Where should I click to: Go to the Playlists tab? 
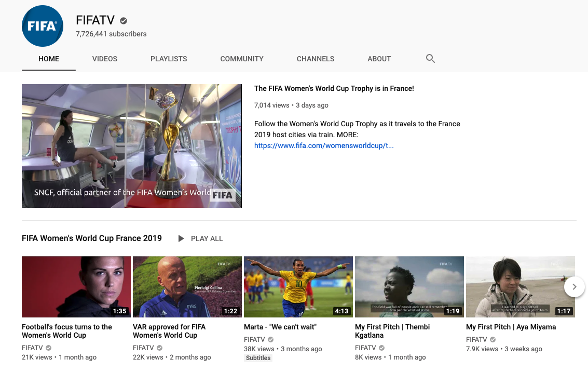click(169, 59)
